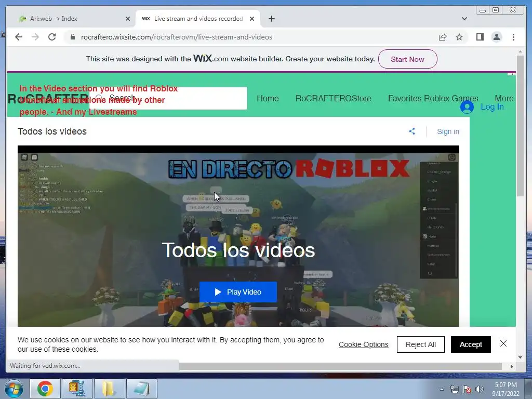Image resolution: width=532 pixels, height=399 pixels.
Task: Open a new browser tab
Action: [271, 19]
